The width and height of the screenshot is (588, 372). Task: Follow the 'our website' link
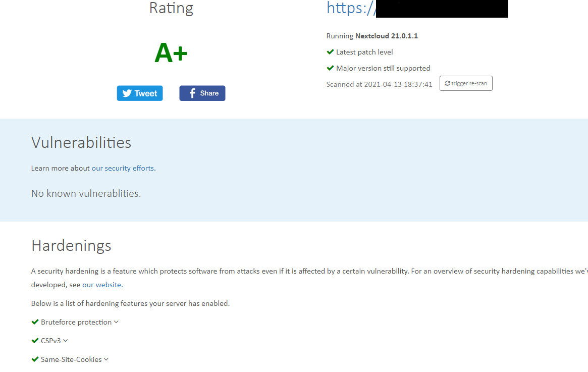(x=101, y=285)
